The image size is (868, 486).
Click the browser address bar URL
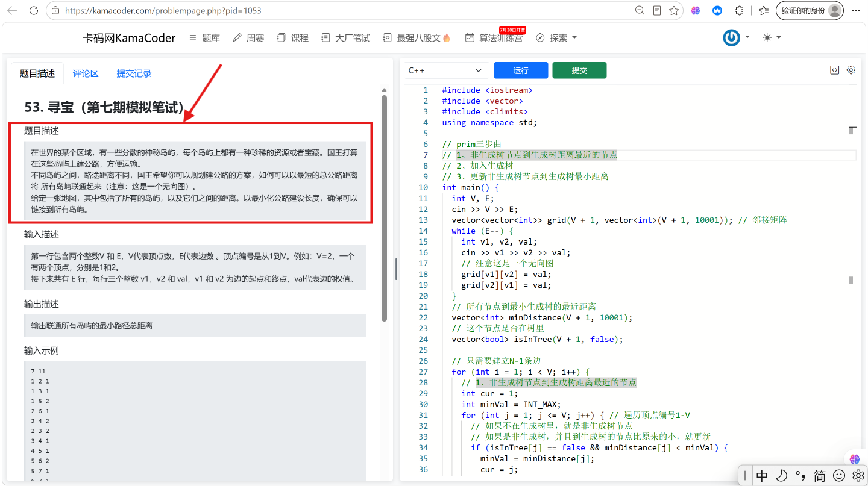click(163, 10)
